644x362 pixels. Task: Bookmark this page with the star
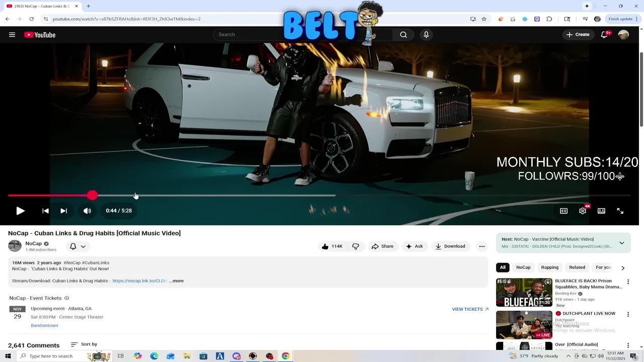484,19
